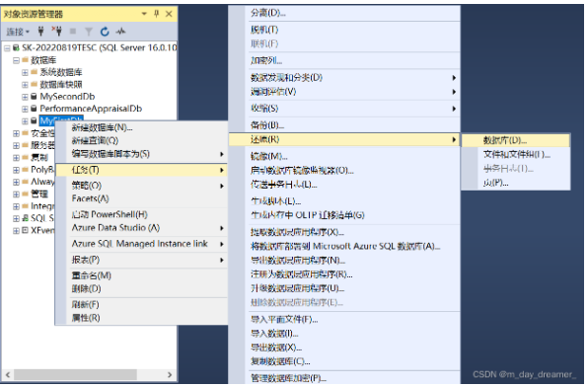Open 数据发现和分类(D) submenu
The image size is (588, 387).
(x=344, y=77)
